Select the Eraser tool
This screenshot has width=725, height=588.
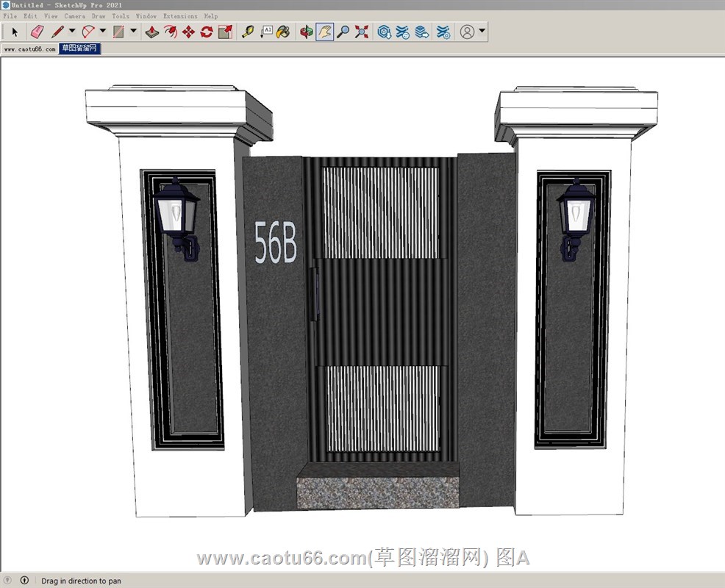pos(37,32)
